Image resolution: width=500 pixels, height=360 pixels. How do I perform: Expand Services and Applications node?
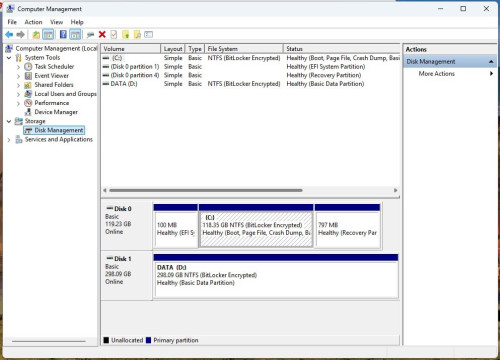[x=9, y=140]
